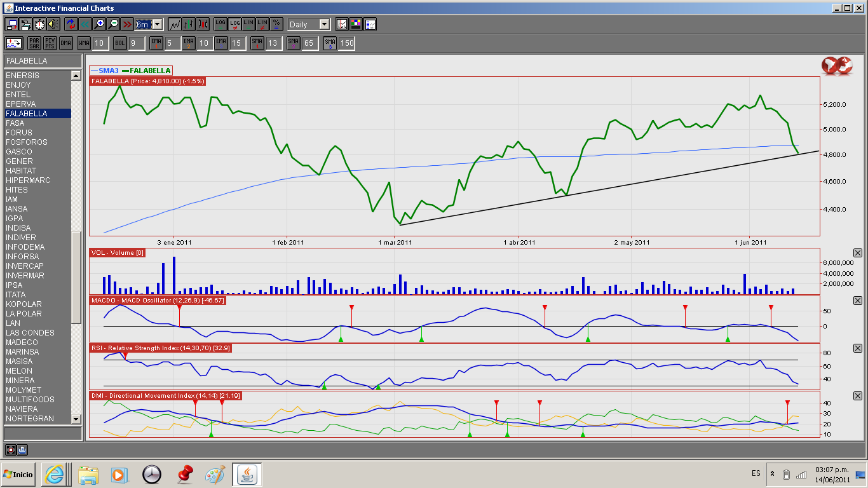Click the red forward double-arrow icon

point(127,24)
